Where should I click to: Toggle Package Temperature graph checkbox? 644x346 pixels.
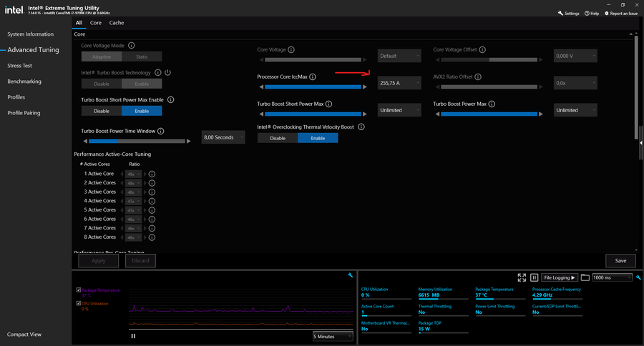coord(79,290)
